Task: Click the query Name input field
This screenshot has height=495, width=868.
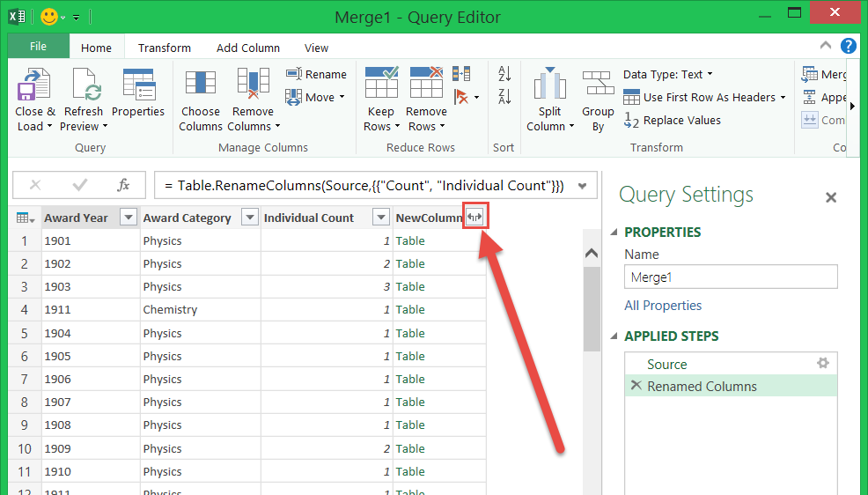Action: [731, 277]
